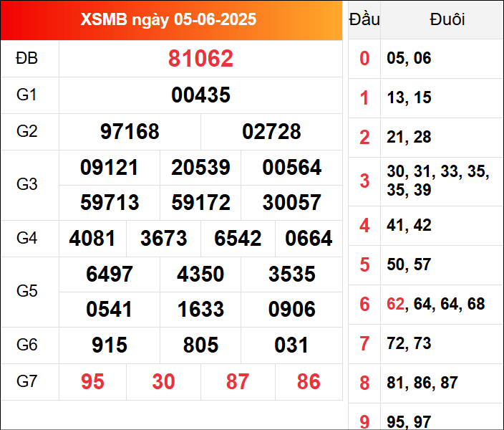Select the G5 number 4350

pos(200,274)
